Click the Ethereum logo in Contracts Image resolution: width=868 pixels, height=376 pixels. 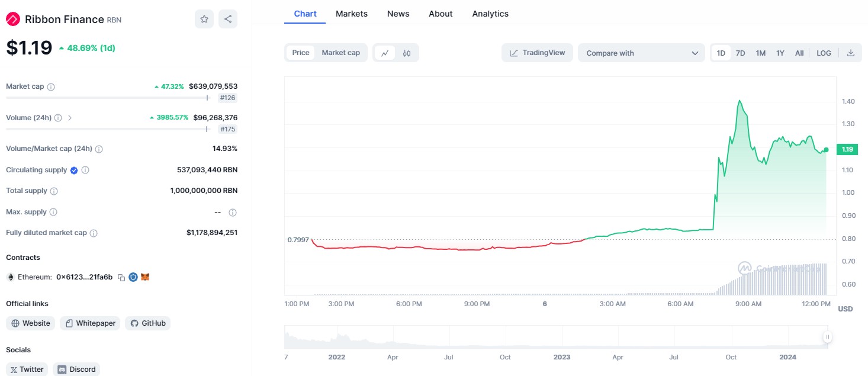(10, 277)
